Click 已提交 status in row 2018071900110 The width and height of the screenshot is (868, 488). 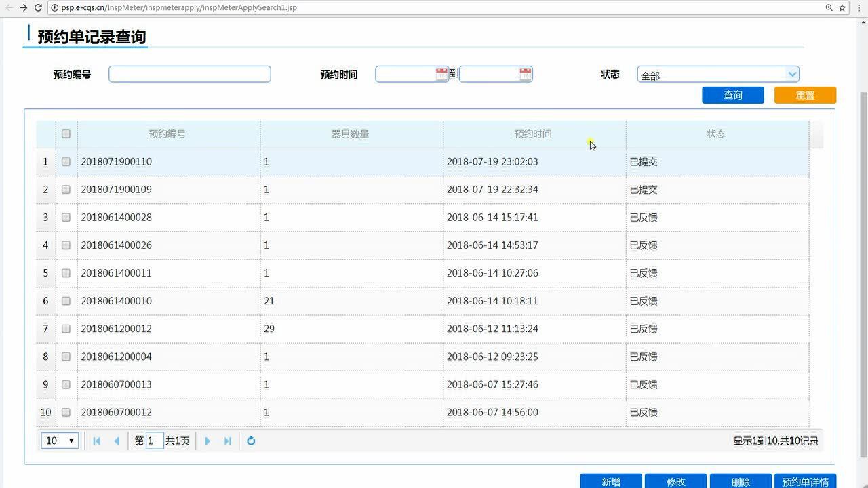[x=644, y=161]
